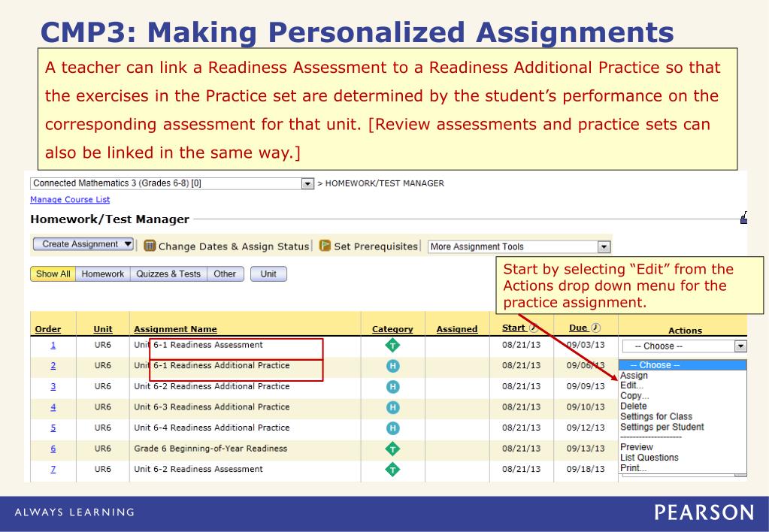The width and height of the screenshot is (769, 532).
Task: Click the homework icon for Unit 6-3 Readiness Additional Practice
Action: (x=392, y=407)
